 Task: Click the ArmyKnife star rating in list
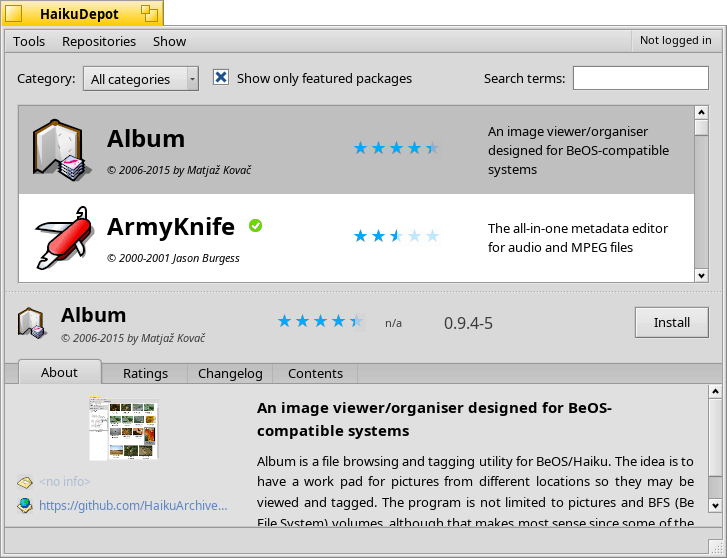click(x=396, y=236)
